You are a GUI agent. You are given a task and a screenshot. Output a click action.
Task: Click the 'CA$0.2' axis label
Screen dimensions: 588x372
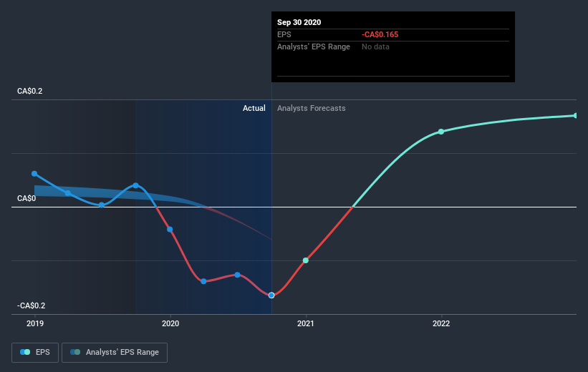[x=29, y=91]
